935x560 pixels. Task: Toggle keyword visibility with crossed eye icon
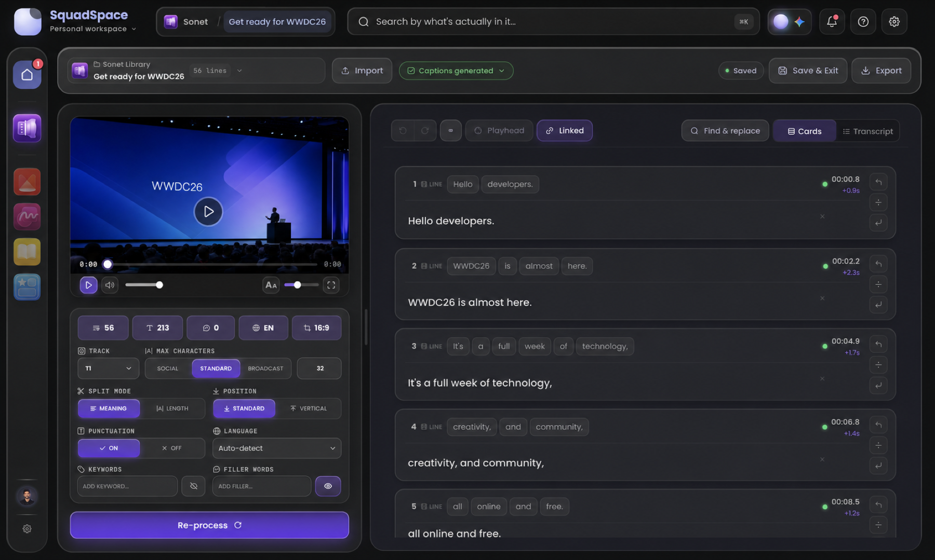click(x=193, y=486)
